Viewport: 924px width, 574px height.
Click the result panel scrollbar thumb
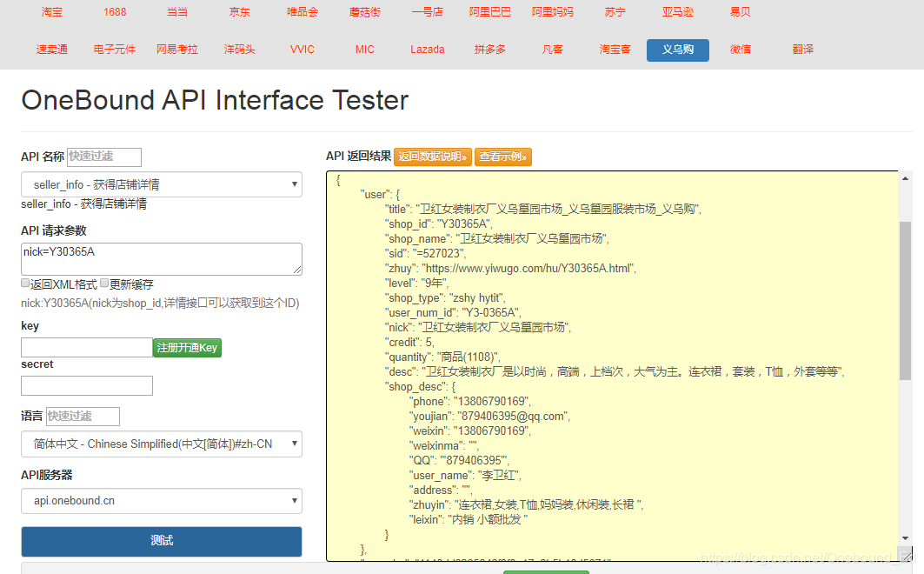tap(905, 301)
